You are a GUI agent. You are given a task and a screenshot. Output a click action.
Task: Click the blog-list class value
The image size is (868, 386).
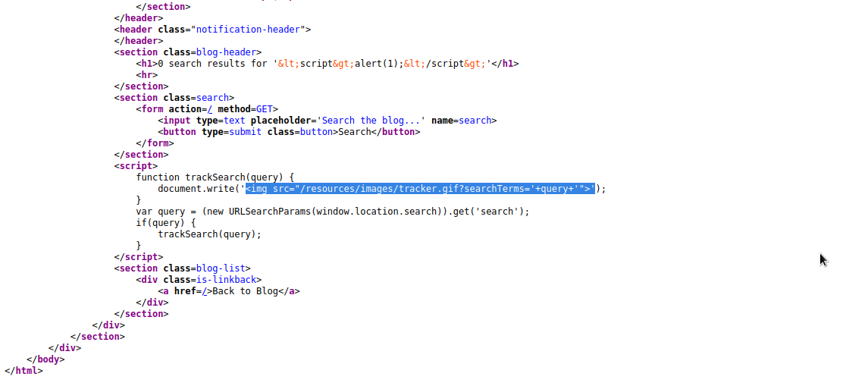[221, 268]
